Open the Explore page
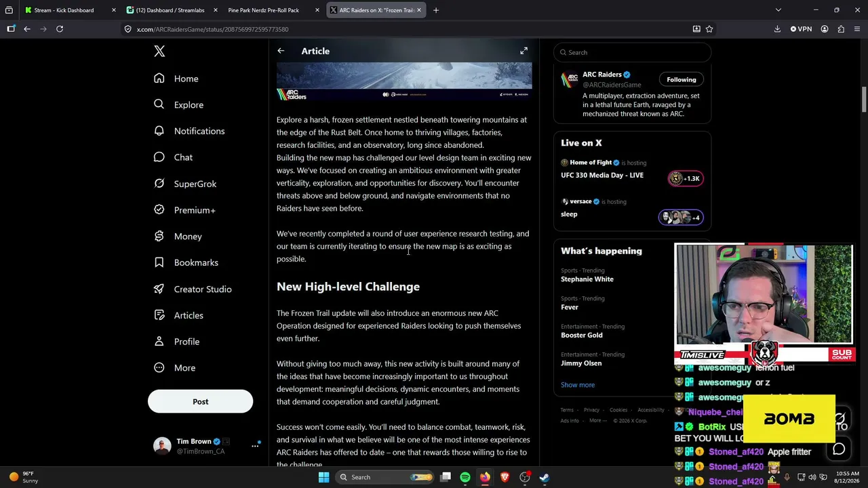 click(x=178, y=105)
